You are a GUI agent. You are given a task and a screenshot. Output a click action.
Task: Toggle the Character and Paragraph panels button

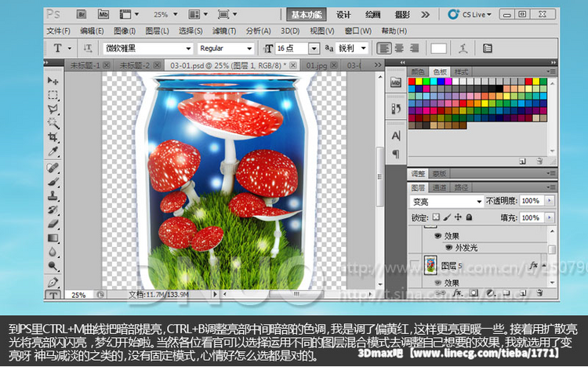point(488,48)
